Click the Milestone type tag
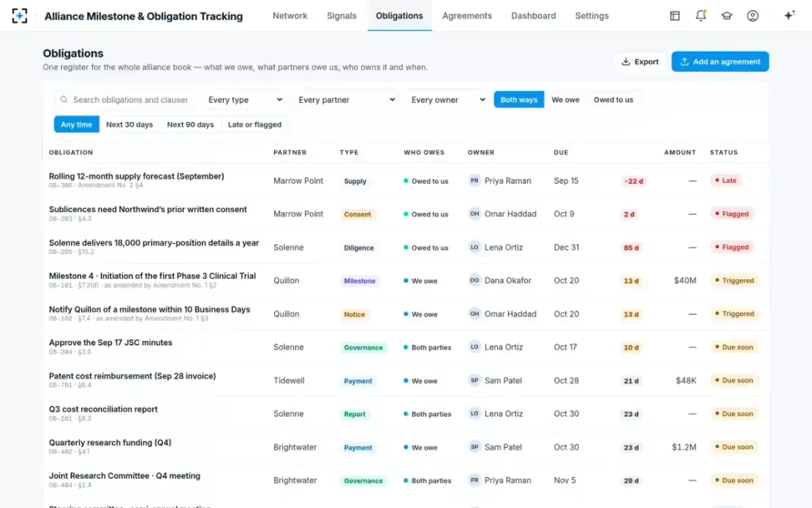Viewport: 812px width, 508px height. tap(359, 280)
